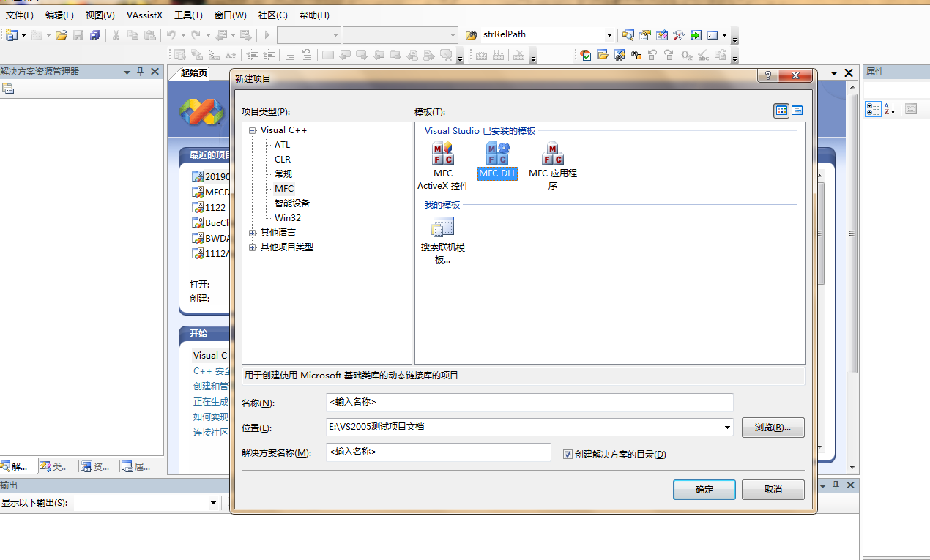This screenshot has height=560, width=930.
Task: Open 解决方案资源管理器 panel window-position dropdown
Action: (x=127, y=72)
